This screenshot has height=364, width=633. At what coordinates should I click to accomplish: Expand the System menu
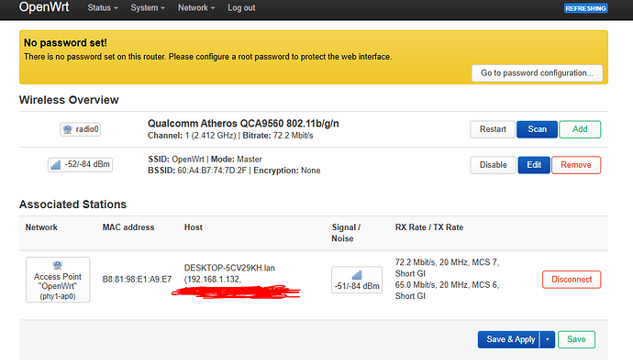[x=148, y=8]
